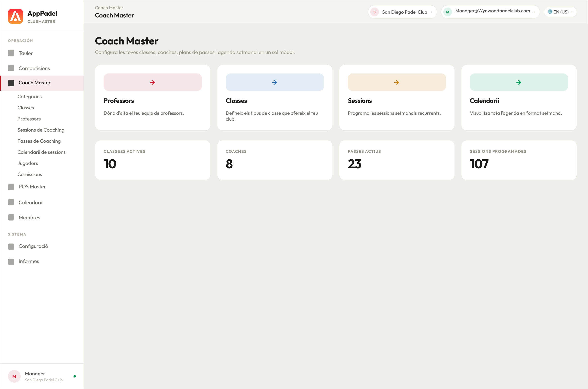Viewport: 588px width, 389px height.
Task: Open the Calendarii card title
Action: [485, 100]
